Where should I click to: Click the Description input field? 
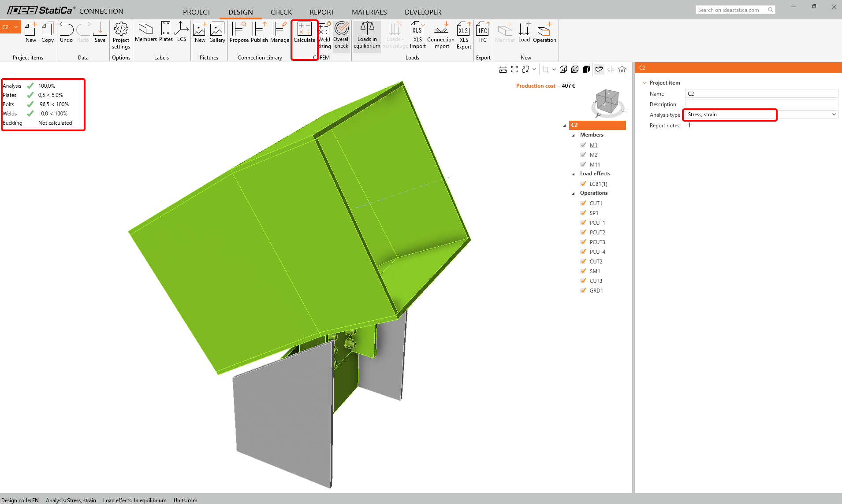point(761,104)
